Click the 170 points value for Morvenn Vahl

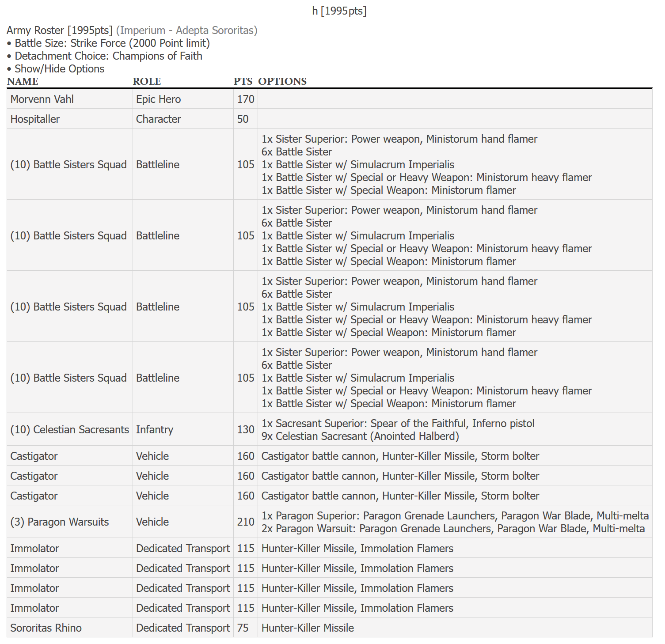click(x=246, y=99)
